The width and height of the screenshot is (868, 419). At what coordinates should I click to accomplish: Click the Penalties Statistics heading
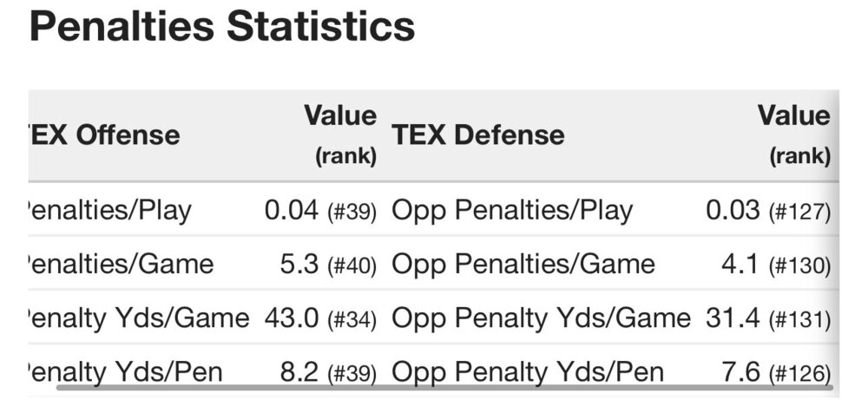click(x=222, y=27)
